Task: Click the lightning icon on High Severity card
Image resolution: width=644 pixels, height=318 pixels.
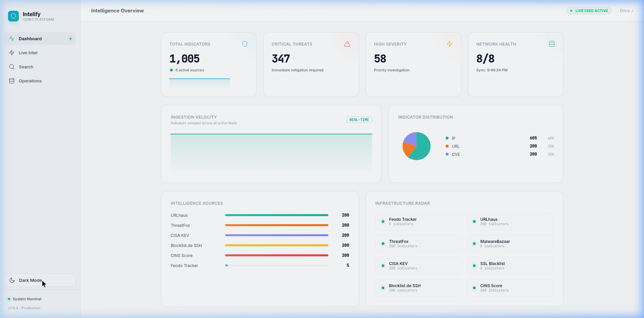Action: click(x=449, y=44)
